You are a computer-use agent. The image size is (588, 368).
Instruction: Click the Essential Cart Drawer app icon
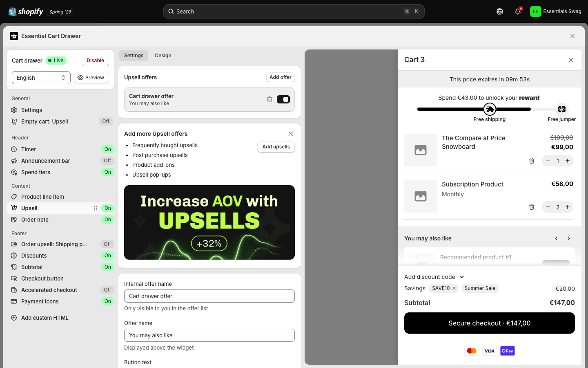tap(14, 36)
